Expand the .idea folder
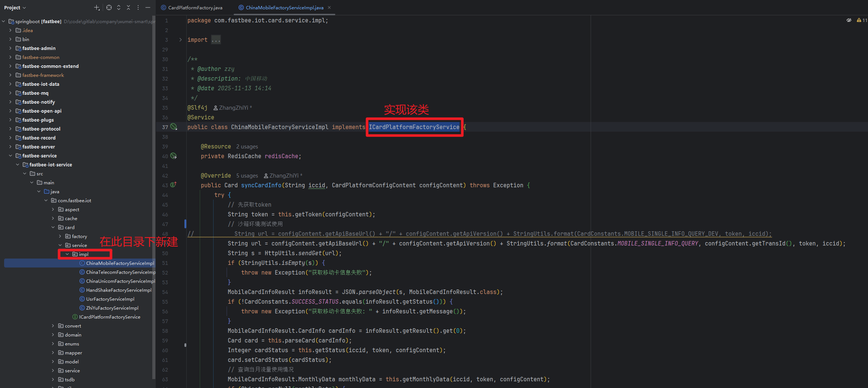 point(10,30)
